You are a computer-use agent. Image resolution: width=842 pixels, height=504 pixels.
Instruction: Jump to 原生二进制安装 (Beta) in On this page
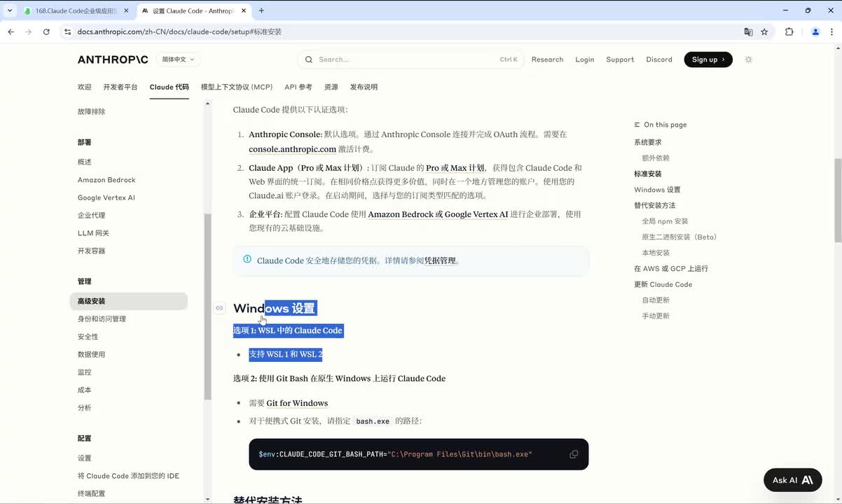click(x=679, y=237)
